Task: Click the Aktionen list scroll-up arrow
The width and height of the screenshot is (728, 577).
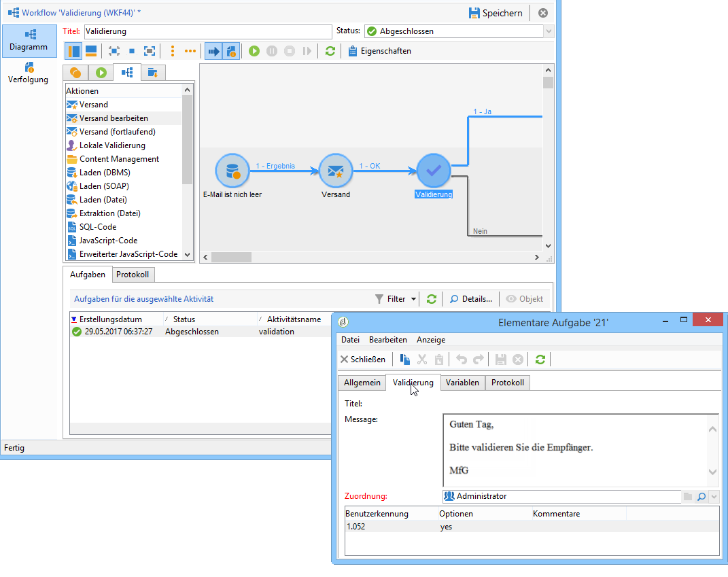Action: pyautogui.click(x=187, y=90)
